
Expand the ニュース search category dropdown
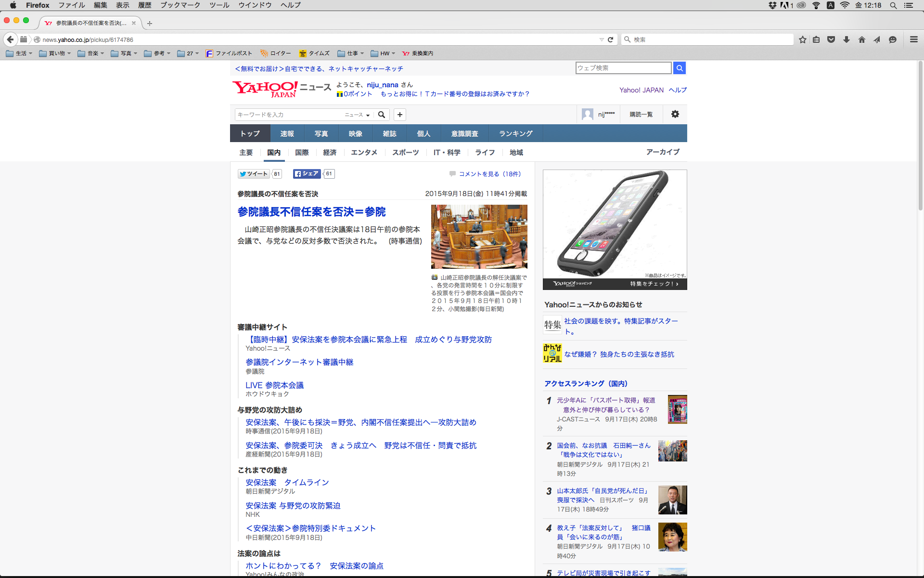357,115
